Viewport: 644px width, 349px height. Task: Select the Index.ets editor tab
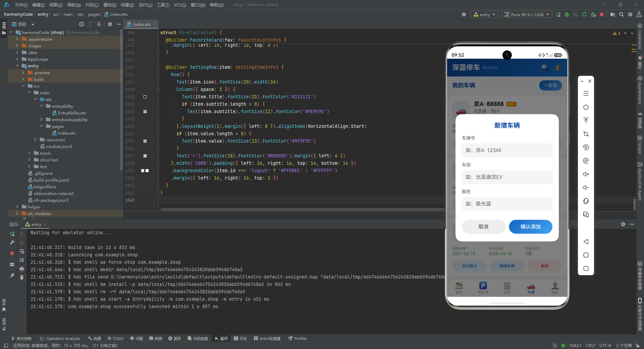click(x=142, y=24)
